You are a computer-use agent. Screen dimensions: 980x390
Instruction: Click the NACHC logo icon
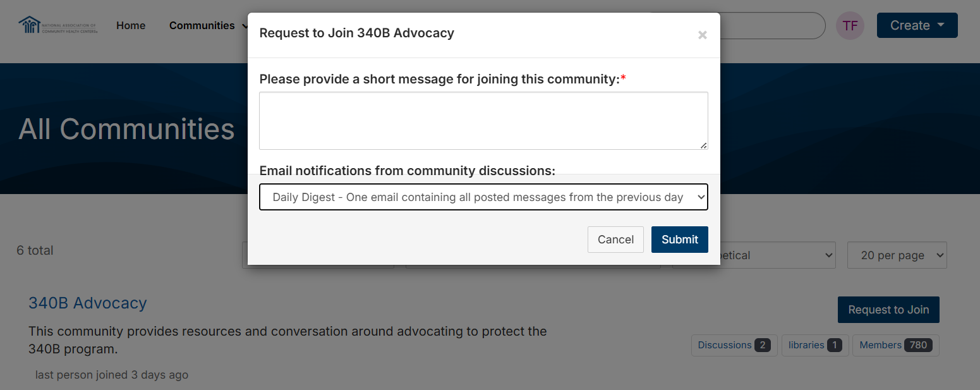pos(30,25)
